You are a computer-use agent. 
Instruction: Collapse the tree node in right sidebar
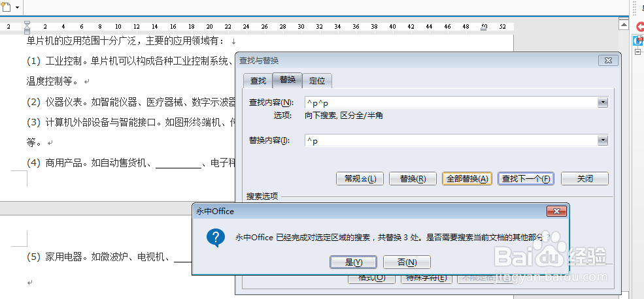tap(637, 52)
